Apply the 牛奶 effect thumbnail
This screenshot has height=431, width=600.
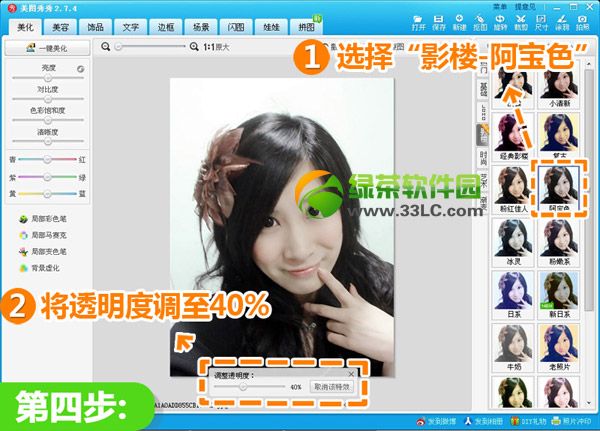click(513, 348)
